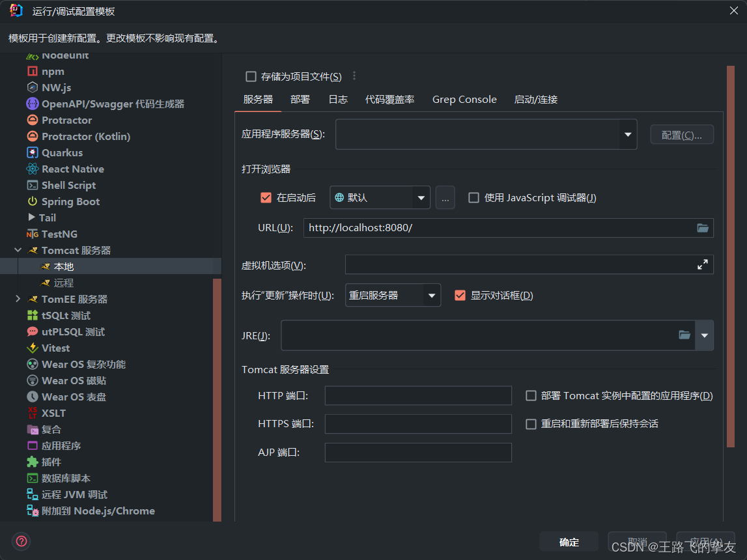Click the XSLT icon

(x=33, y=413)
